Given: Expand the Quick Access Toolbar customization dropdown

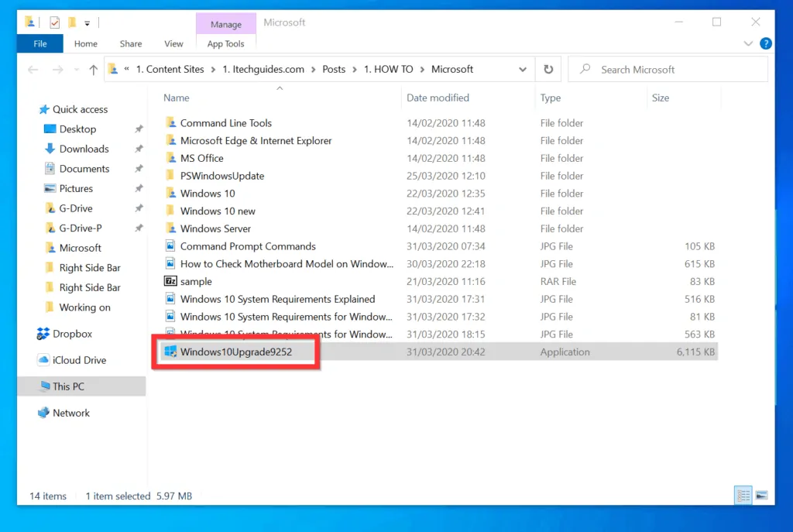Looking at the screenshot, I should 88,22.
